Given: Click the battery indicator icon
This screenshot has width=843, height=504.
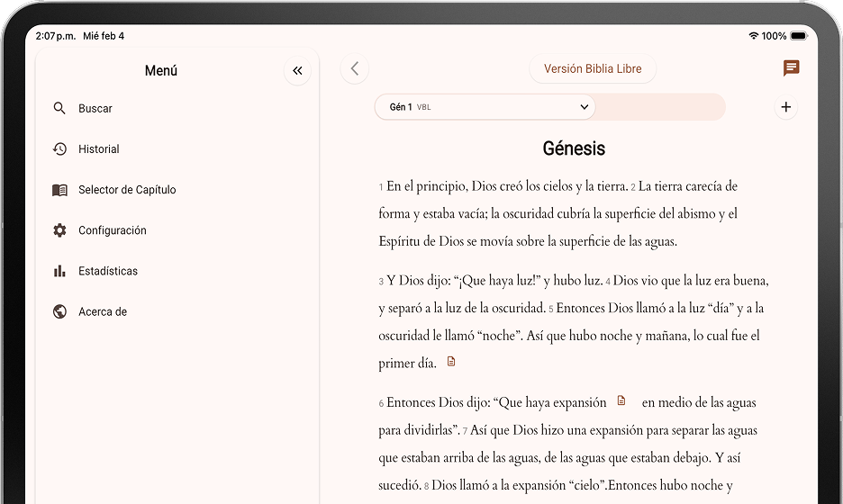Looking at the screenshot, I should pyautogui.click(x=798, y=36).
